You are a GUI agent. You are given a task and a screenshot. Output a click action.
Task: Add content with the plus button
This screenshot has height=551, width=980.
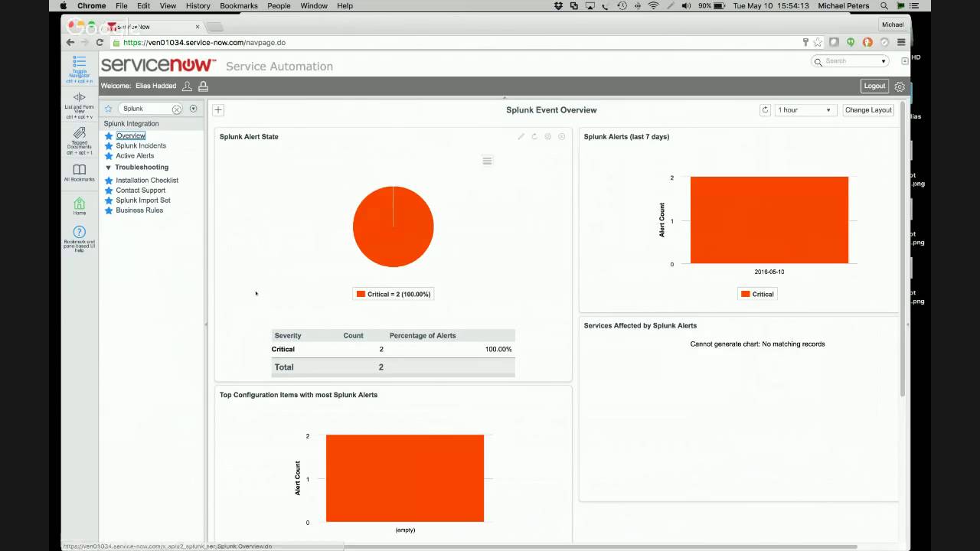coord(218,110)
